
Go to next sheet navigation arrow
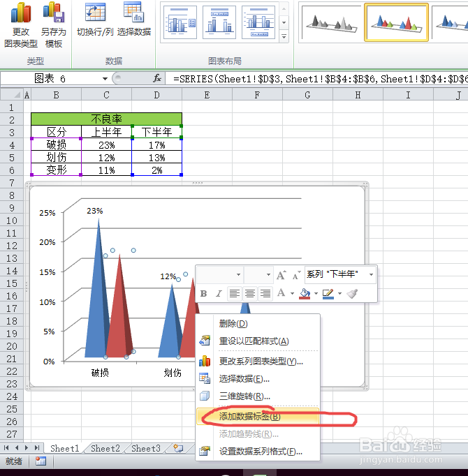[x=27, y=448]
